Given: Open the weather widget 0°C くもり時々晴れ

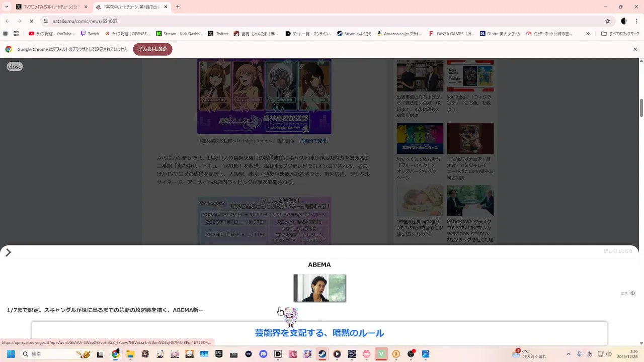Looking at the screenshot, I should click(x=528, y=354).
